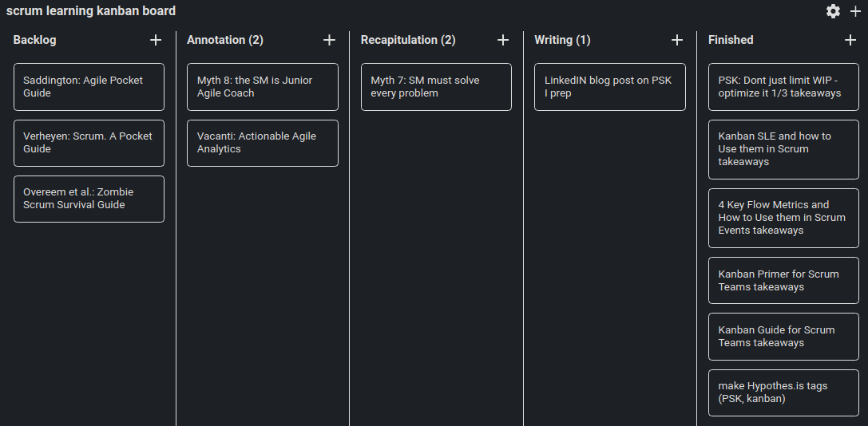The height and width of the screenshot is (426, 868).
Task: Add card to Recapitulation column
Action: tap(503, 40)
